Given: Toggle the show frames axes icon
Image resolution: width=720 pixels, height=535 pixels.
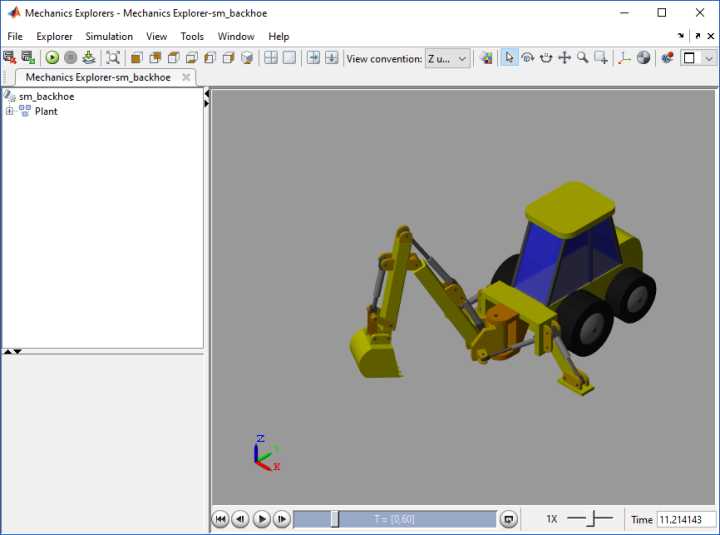Looking at the screenshot, I should tap(624, 58).
